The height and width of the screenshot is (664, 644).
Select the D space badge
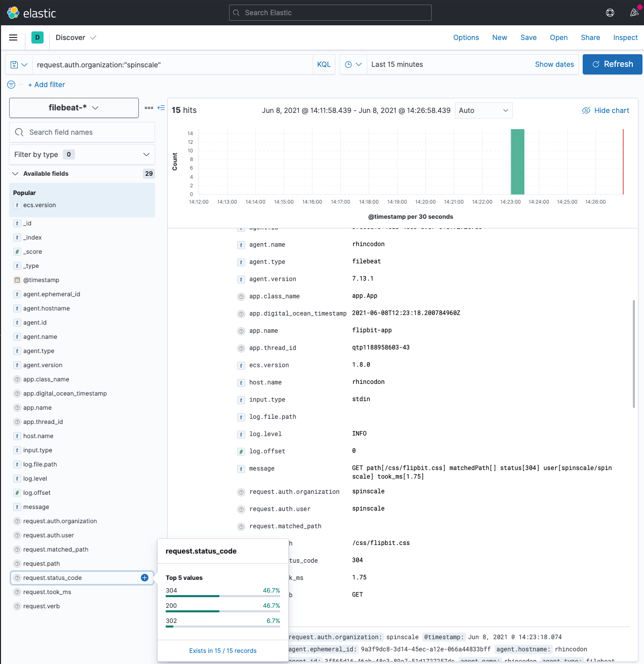point(37,37)
